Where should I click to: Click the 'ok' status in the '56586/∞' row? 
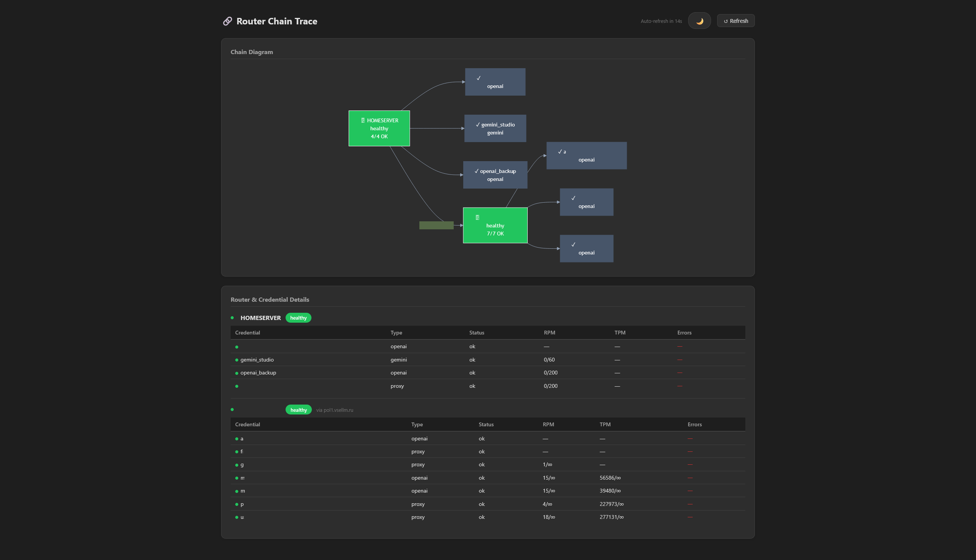point(482,478)
